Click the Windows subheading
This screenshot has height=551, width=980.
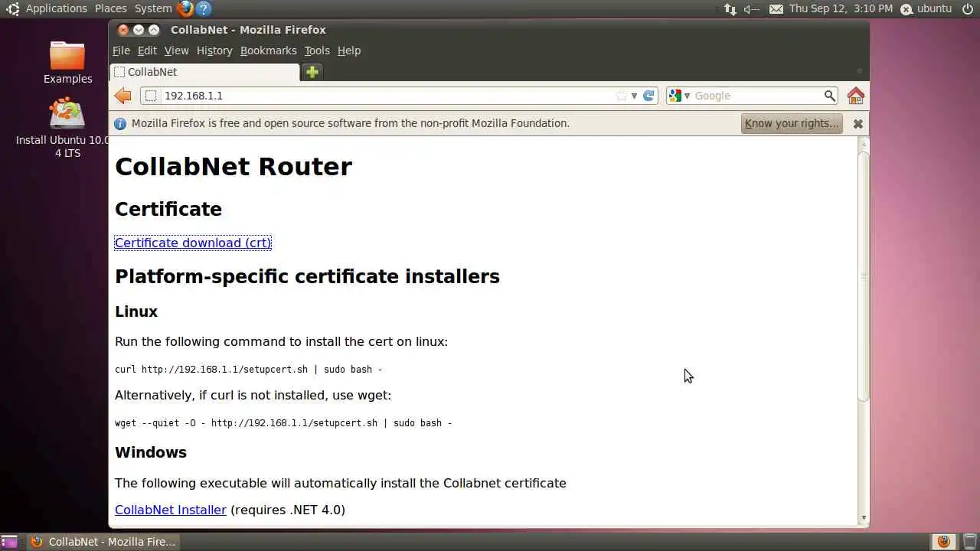[x=151, y=452]
